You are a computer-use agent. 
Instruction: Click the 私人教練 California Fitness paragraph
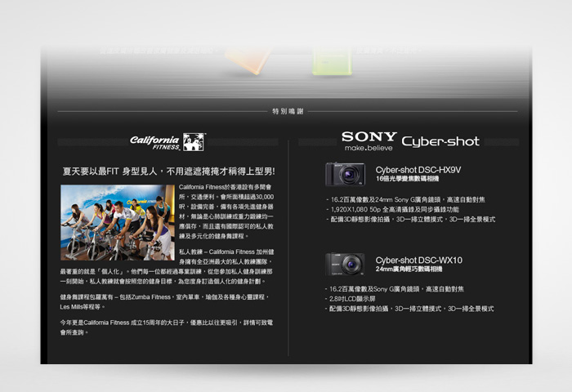[x=167, y=266]
